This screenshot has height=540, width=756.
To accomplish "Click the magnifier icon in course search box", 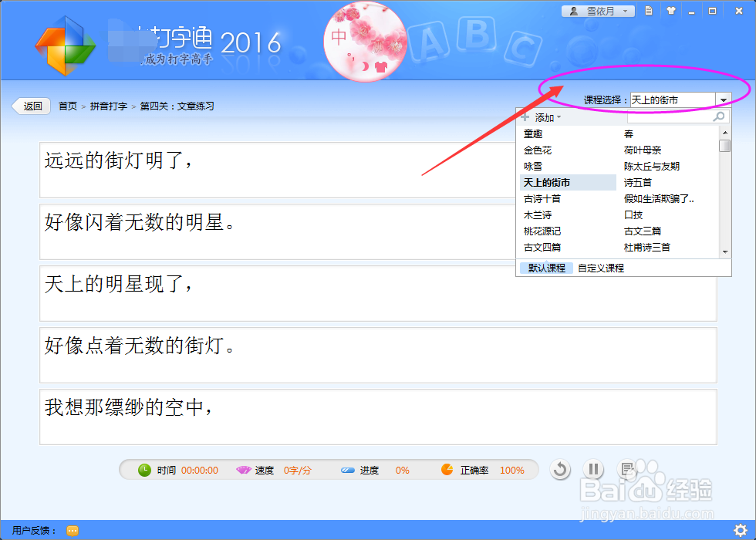I will coord(718,116).
